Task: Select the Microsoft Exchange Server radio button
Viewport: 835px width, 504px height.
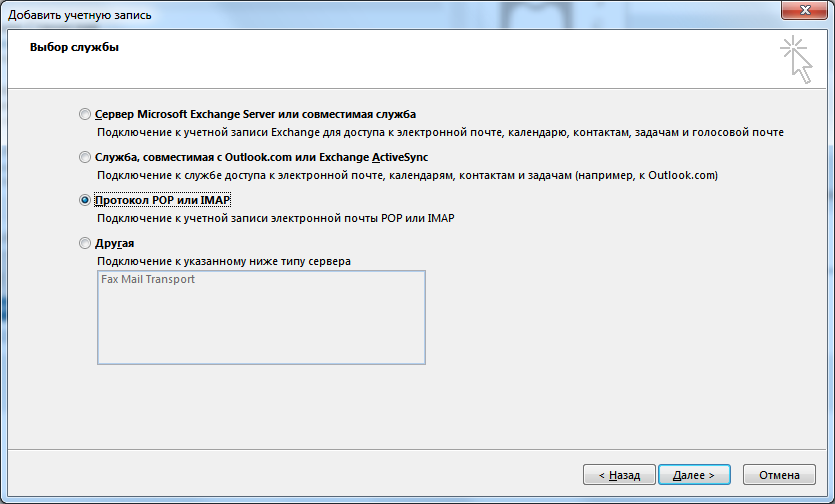Action: pyautogui.click(x=84, y=114)
